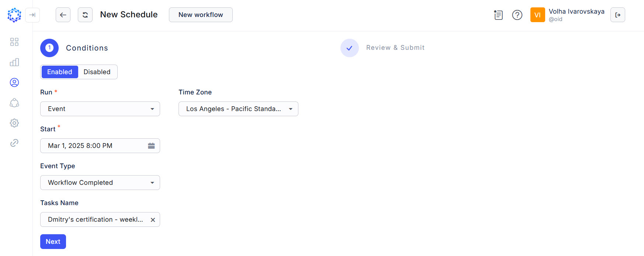Open the task list icon in header
This screenshot has width=644, height=256.
point(498,15)
